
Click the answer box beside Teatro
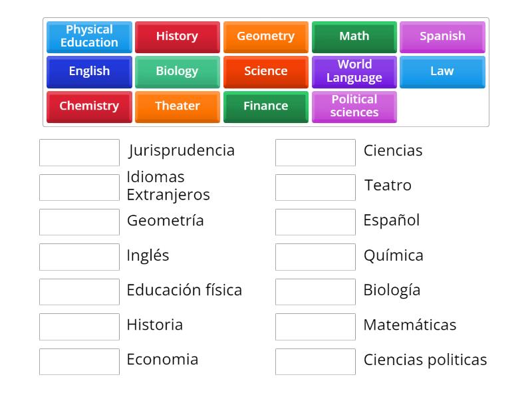315,187
